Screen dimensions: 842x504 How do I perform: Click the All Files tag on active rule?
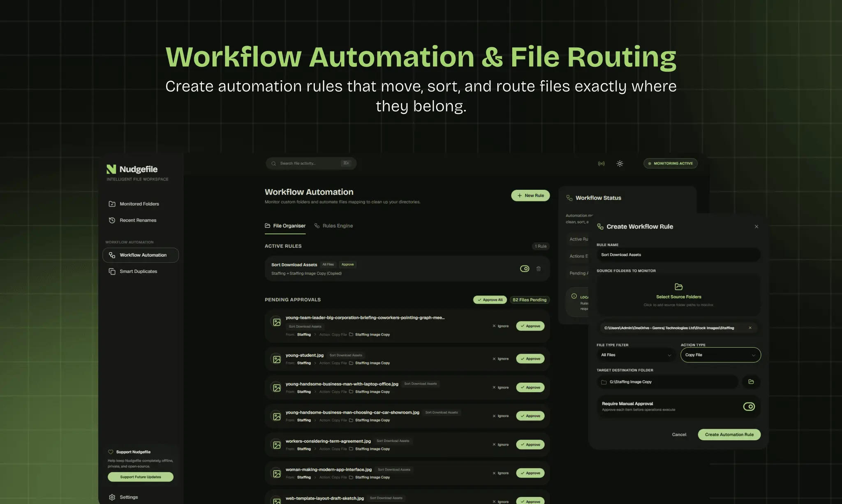[328, 265]
